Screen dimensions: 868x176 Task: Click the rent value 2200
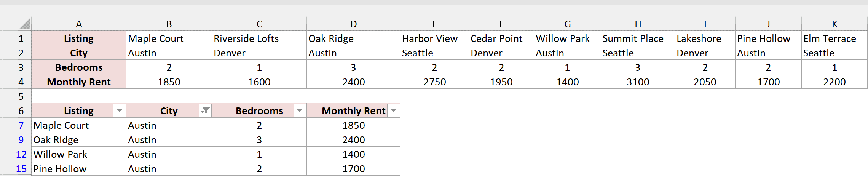[834, 82]
